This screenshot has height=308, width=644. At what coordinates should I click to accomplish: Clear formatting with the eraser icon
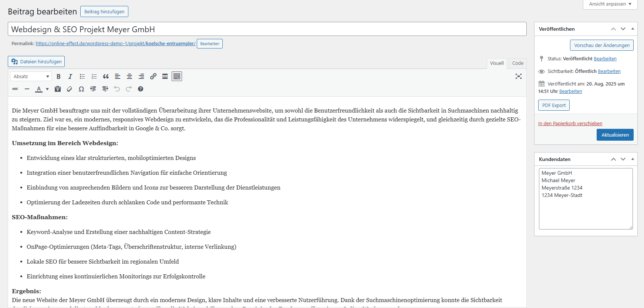click(x=70, y=89)
